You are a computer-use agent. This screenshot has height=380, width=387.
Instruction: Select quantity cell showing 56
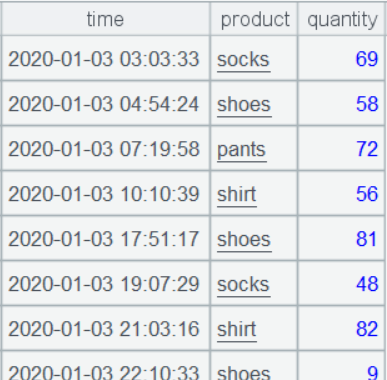click(x=342, y=193)
